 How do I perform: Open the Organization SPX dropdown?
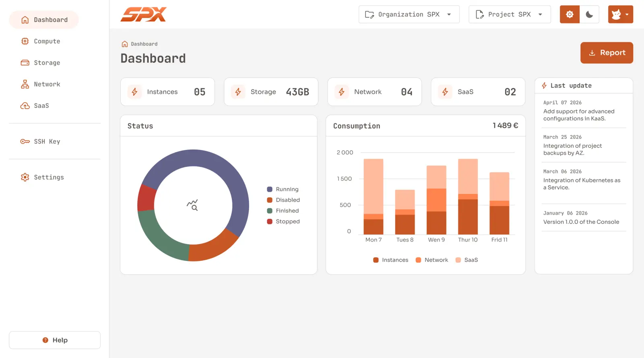(x=409, y=14)
